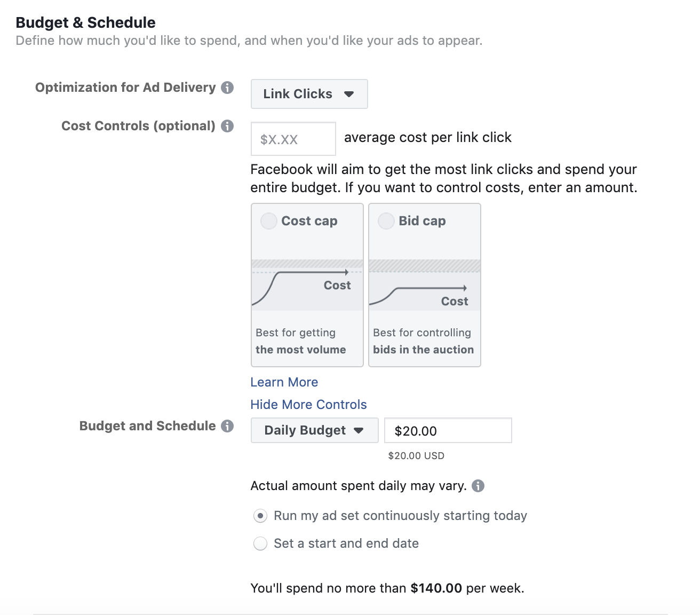Click Hide More Controls link
The width and height of the screenshot is (700, 615).
click(309, 405)
